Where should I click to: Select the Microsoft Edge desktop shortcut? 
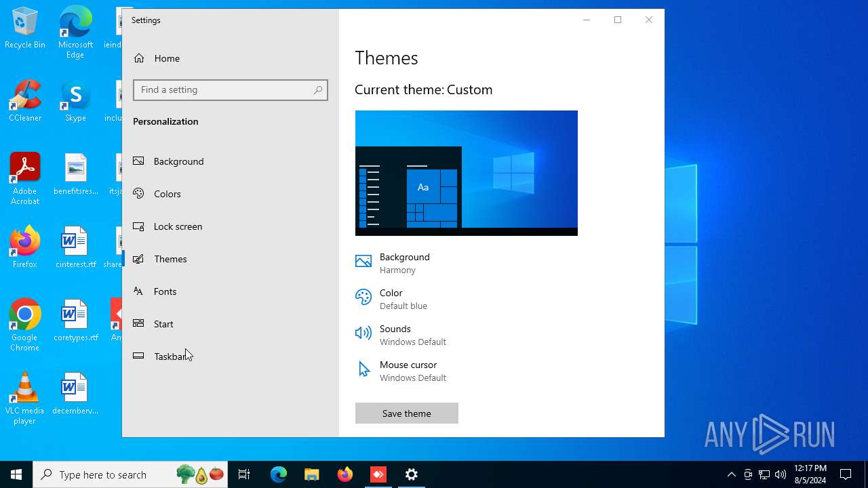[75, 33]
